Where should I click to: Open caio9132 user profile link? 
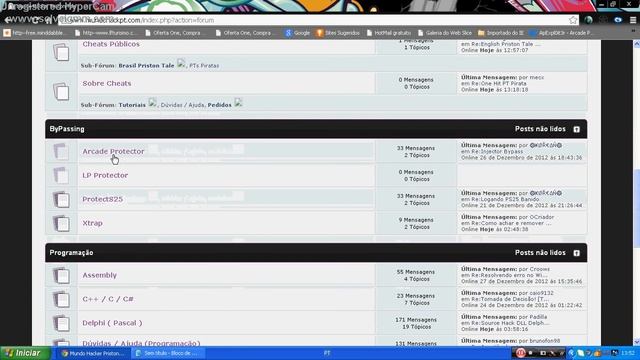(541, 293)
